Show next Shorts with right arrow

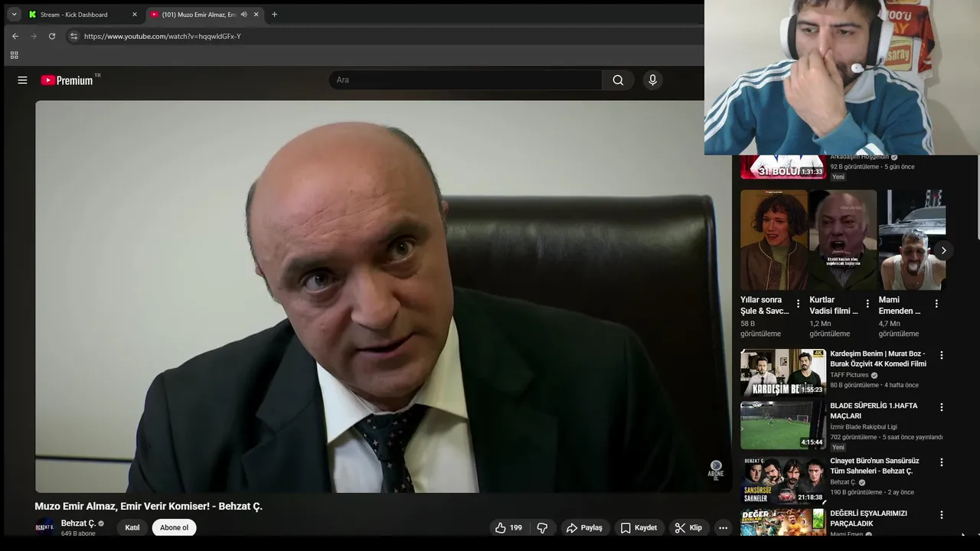point(943,250)
